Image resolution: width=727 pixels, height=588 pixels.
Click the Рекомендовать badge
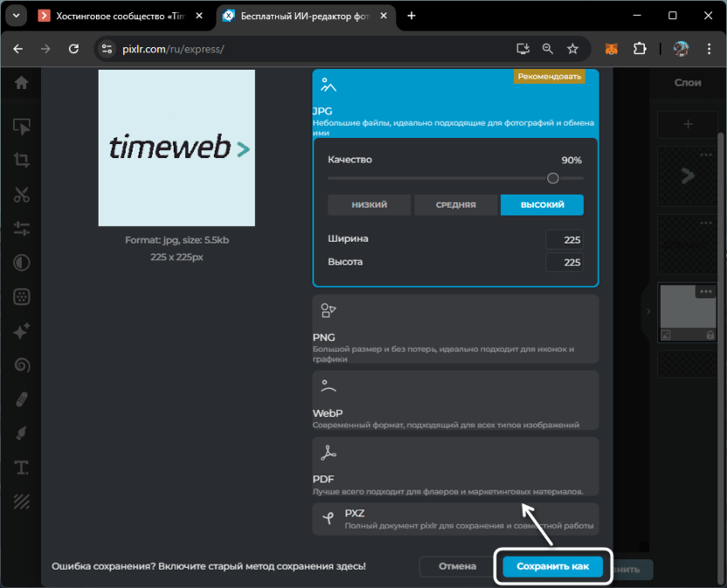[x=549, y=77]
